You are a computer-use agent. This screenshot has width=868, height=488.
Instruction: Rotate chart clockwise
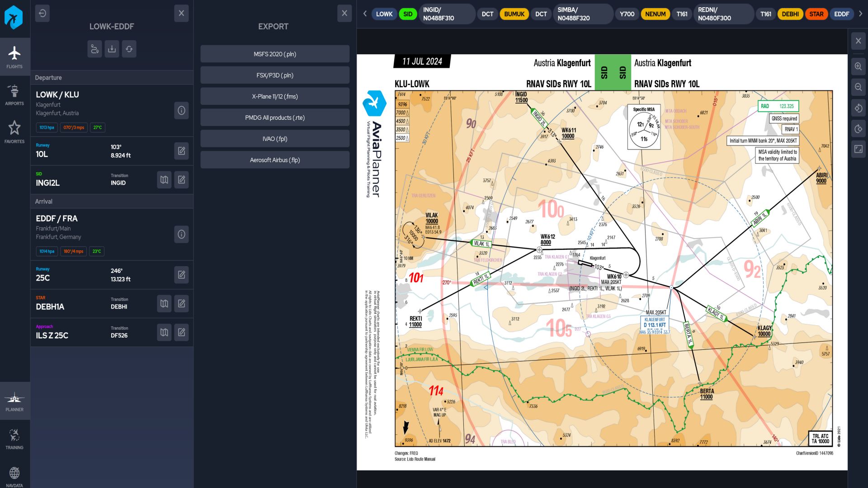[859, 129]
